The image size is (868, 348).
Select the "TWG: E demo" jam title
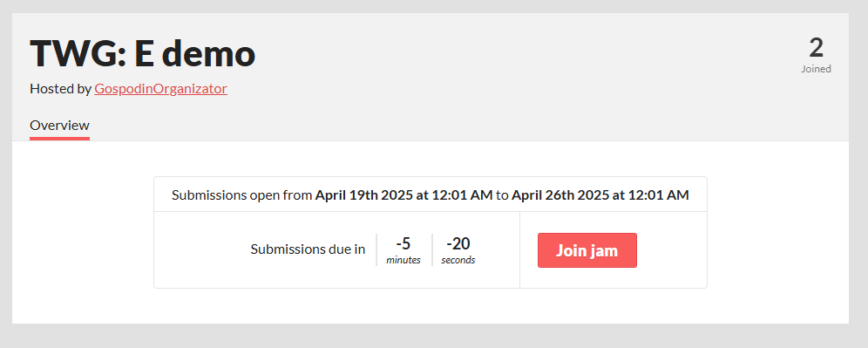click(142, 54)
